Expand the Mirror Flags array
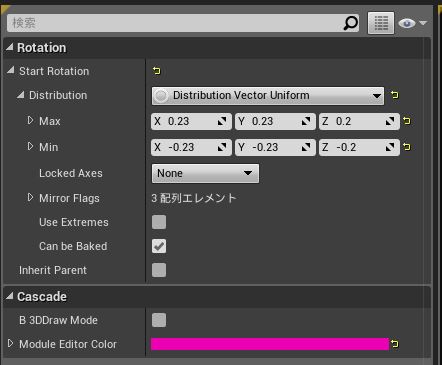Screen dimensions: 442x365 click(x=30, y=198)
